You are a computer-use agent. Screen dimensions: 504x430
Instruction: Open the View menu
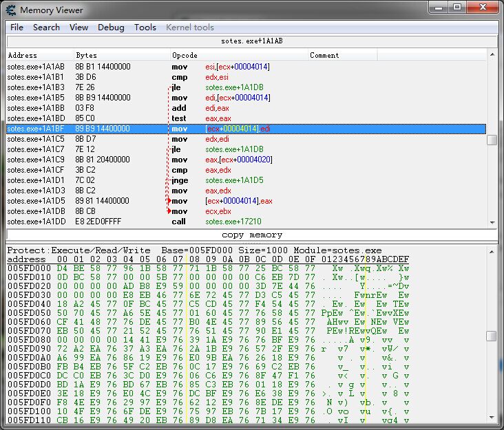click(78, 28)
